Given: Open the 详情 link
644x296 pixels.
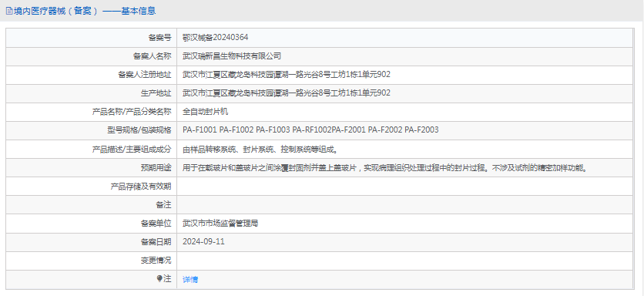Looking at the screenshot, I should pos(190,280).
